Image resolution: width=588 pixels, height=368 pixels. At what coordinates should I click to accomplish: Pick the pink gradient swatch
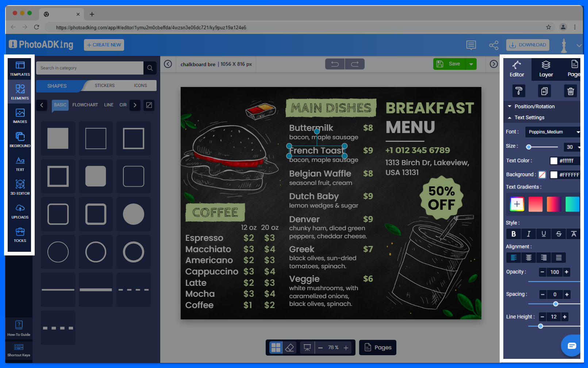(535, 204)
